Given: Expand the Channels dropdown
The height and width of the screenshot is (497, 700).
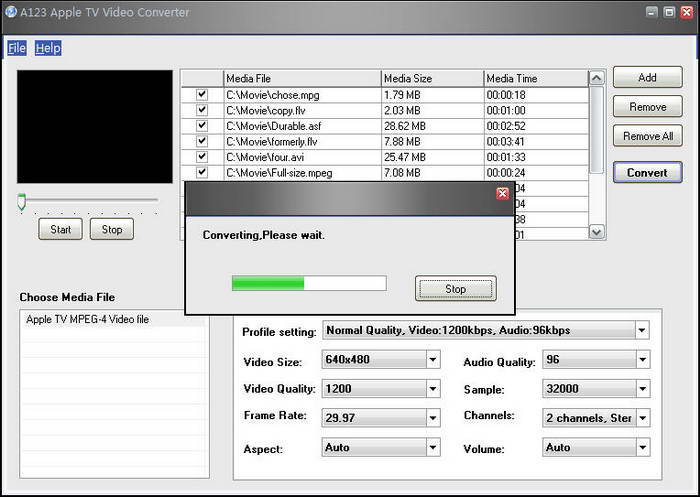Looking at the screenshot, I should click(642, 418).
